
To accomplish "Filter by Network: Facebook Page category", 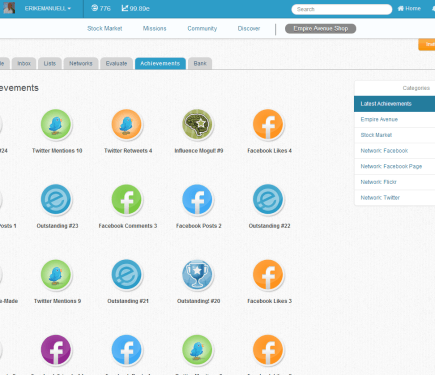I will point(395,166).
